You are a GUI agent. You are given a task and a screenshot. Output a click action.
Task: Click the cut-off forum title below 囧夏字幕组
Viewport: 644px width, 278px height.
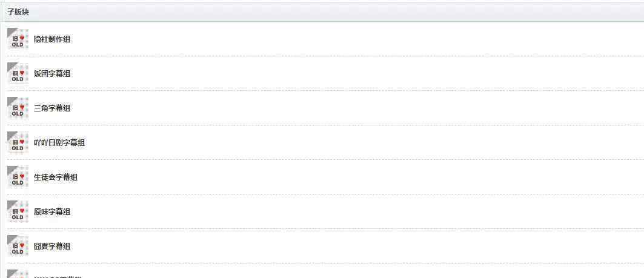58,277
